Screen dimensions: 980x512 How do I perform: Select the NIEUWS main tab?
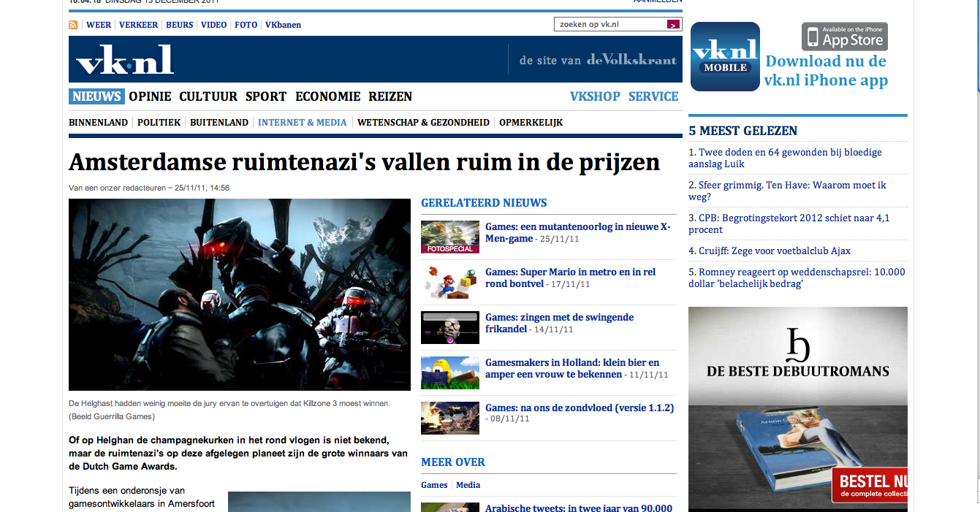96,96
